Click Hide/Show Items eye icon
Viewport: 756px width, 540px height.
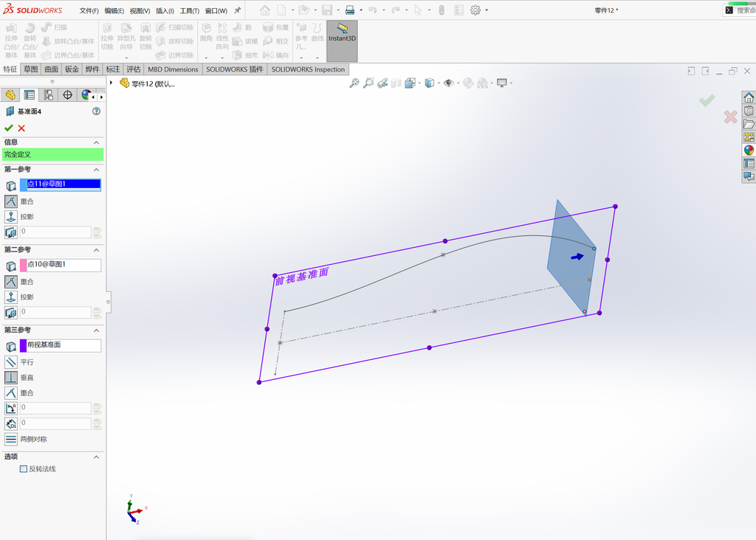pos(449,83)
